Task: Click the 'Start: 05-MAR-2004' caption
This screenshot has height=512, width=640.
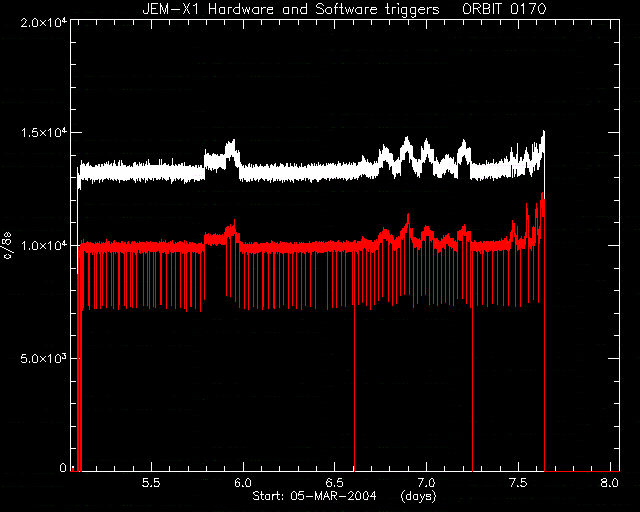Action: coord(314,496)
